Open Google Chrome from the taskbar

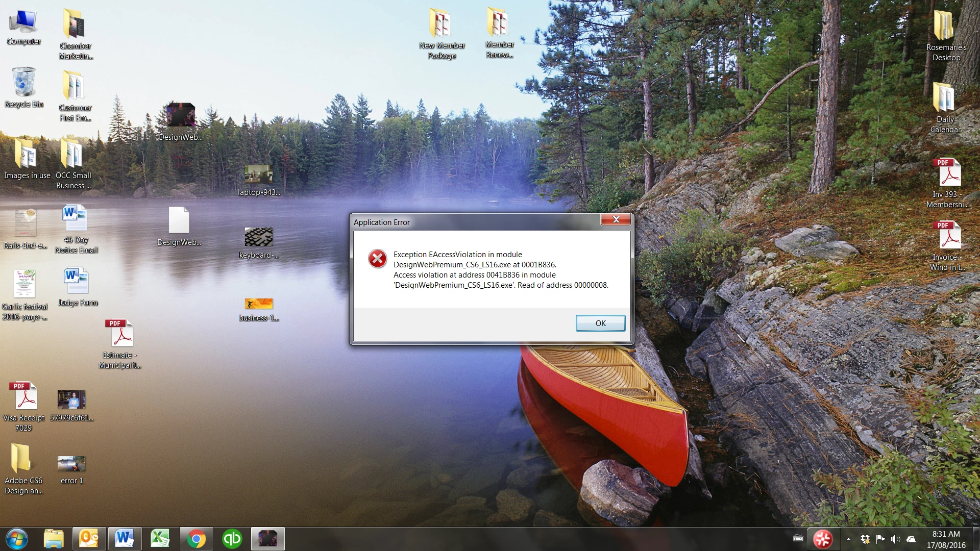click(x=196, y=539)
